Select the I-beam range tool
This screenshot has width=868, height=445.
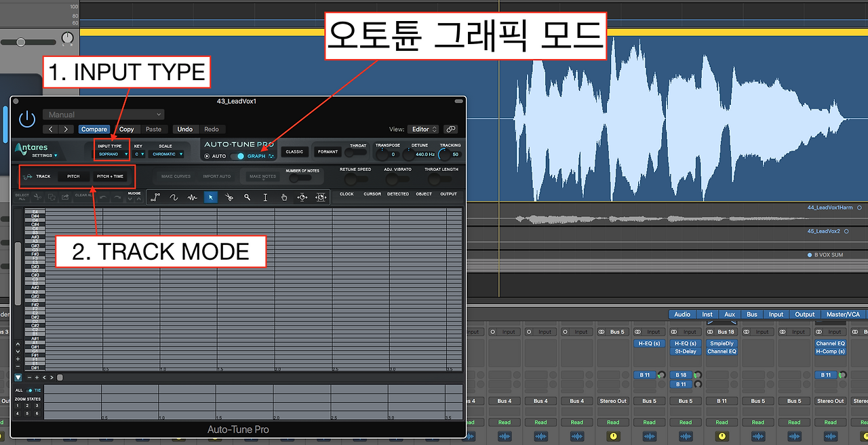(x=266, y=197)
